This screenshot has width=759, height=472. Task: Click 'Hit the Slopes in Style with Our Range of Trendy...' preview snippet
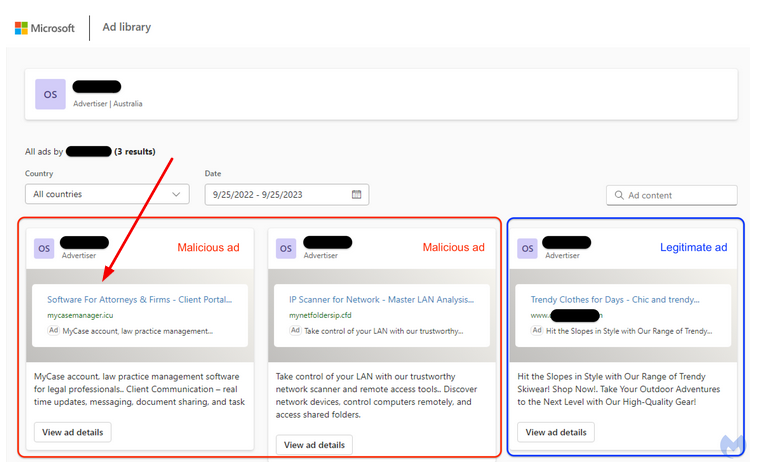pyautogui.click(x=629, y=331)
